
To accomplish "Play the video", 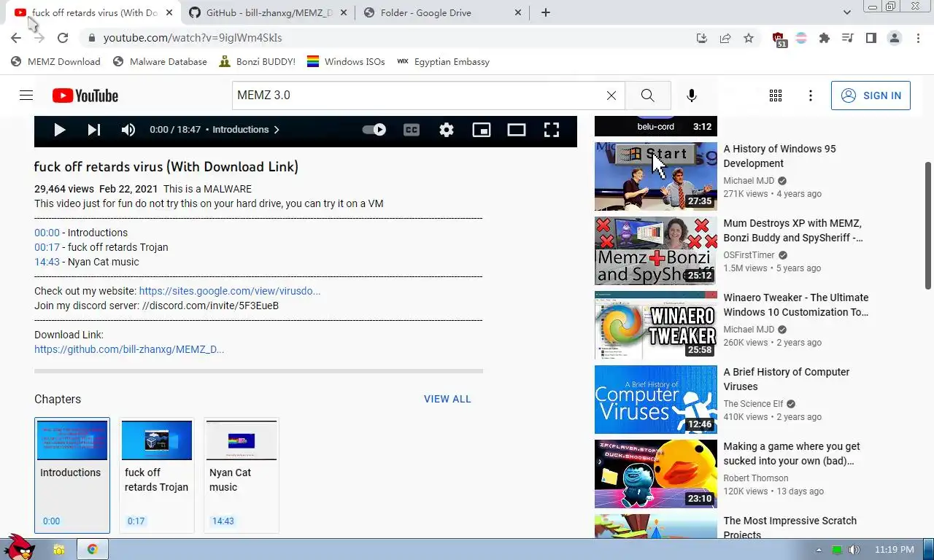I will coord(60,130).
